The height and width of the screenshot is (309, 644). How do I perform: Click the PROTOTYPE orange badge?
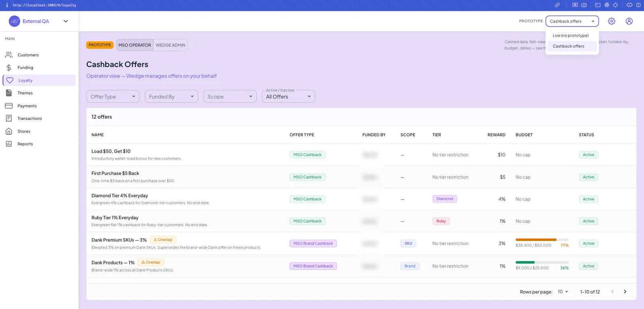pyautogui.click(x=100, y=45)
